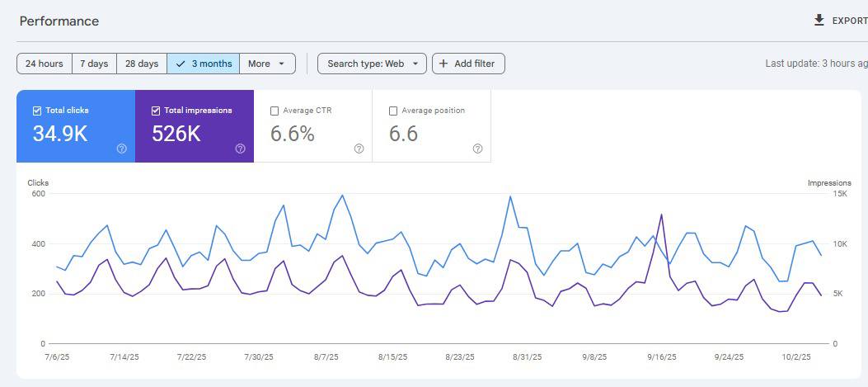Screen dimensions: 868x387
Task: Click the Export download icon
Action: pos(819,21)
